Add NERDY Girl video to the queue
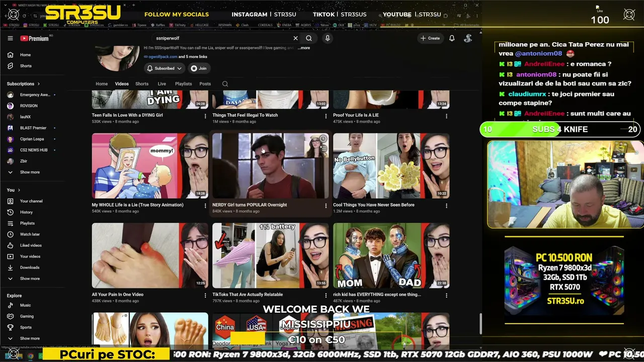The height and width of the screenshot is (362, 644). tap(323, 149)
